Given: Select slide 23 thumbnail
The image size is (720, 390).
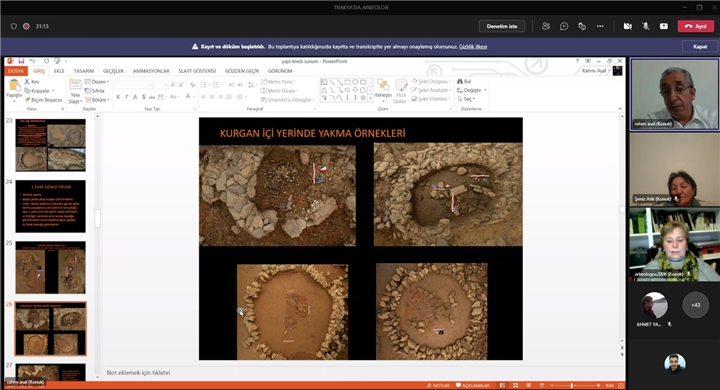Looking at the screenshot, I should tap(51, 145).
